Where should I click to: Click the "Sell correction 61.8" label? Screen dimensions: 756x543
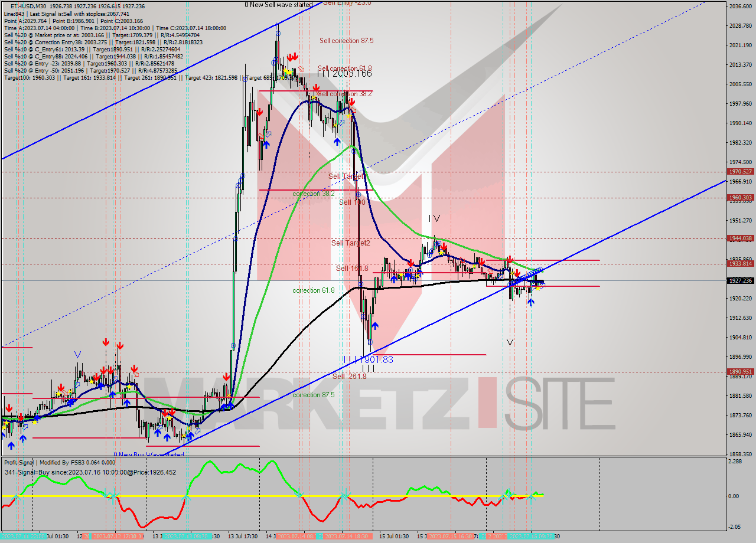[344, 68]
